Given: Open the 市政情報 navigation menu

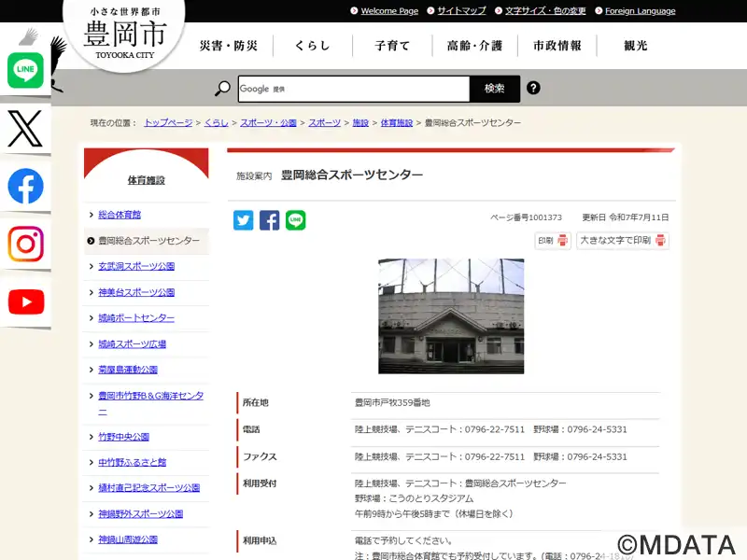Looking at the screenshot, I should pyautogui.click(x=557, y=46).
